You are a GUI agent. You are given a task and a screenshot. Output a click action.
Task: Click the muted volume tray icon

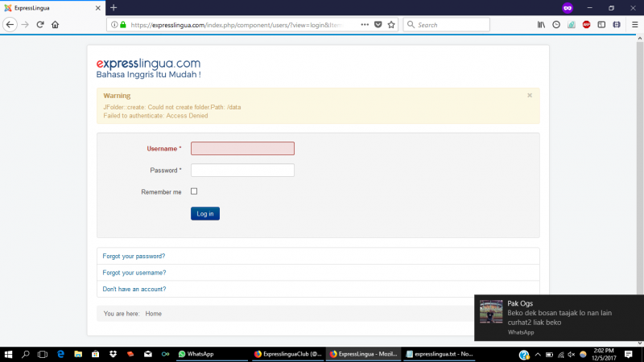tap(572, 355)
